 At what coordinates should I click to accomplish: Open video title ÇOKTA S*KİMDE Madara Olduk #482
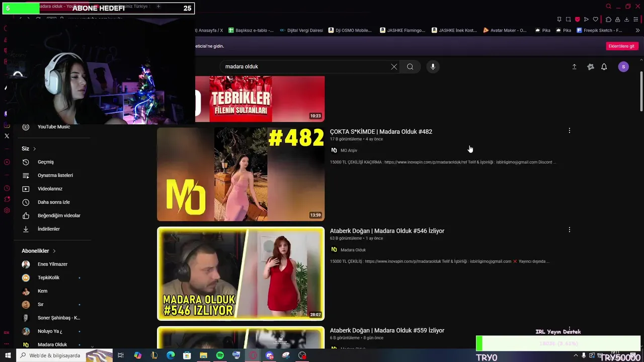tap(381, 132)
